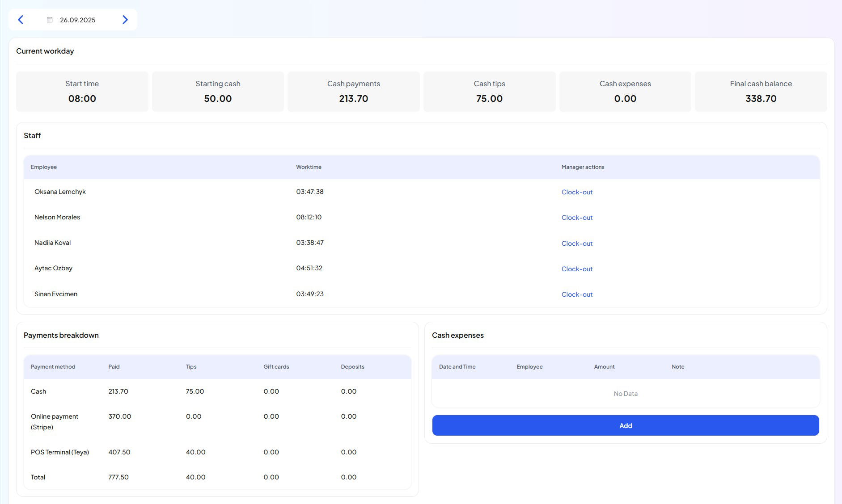Click the Employee column header in Staff
The image size is (842, 504).
[44, 167]
